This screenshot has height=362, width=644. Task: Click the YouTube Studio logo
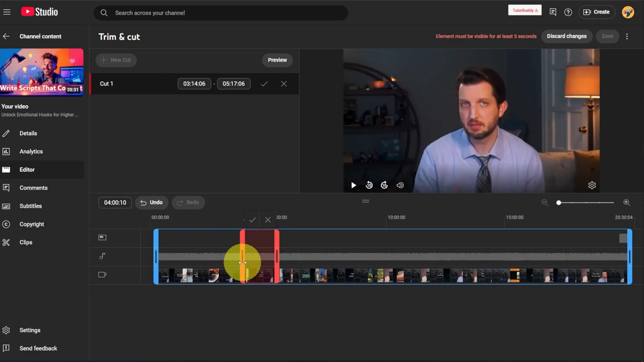(x=39, y=12)
